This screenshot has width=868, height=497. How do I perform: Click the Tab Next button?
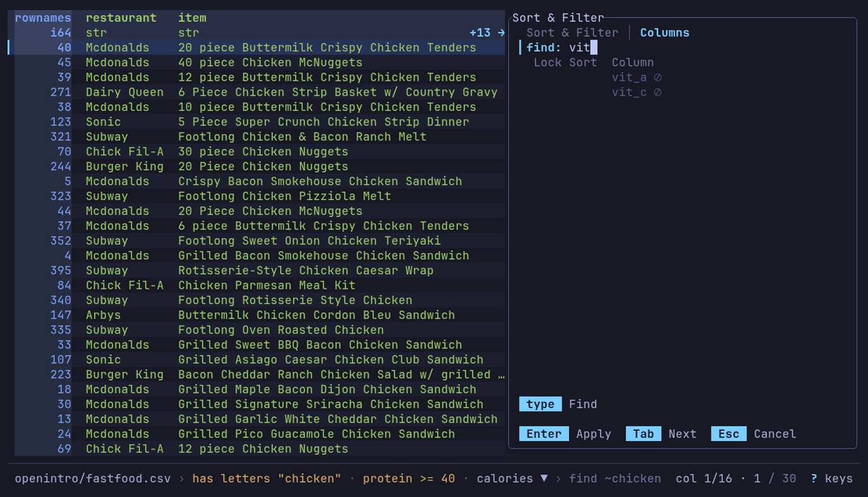(x=661, y=434)
